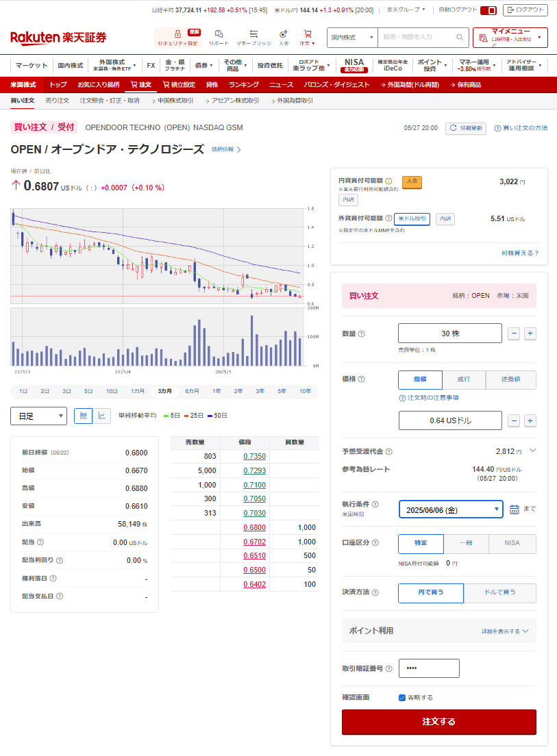Click the 入金 deposit icon in header

[283, 34]
